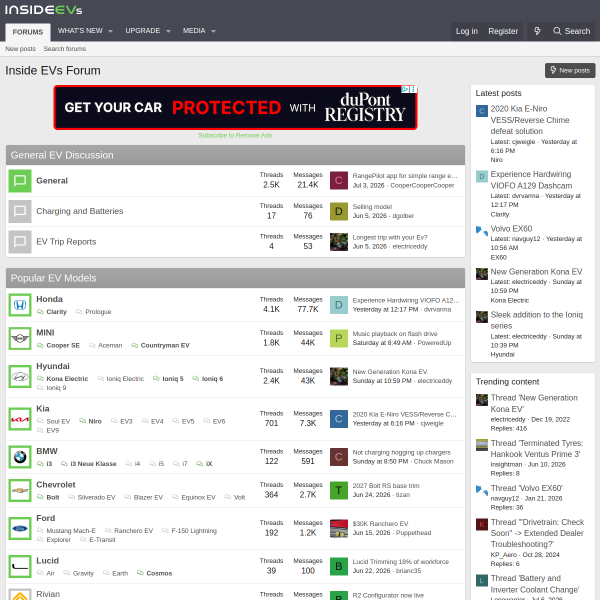Open the Kia Niro subforum

[x=95, y=421]
